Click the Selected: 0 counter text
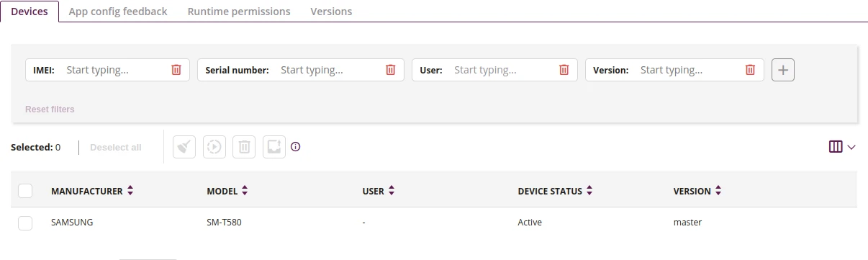Screen dimensions: 868x260 [36, 148]
